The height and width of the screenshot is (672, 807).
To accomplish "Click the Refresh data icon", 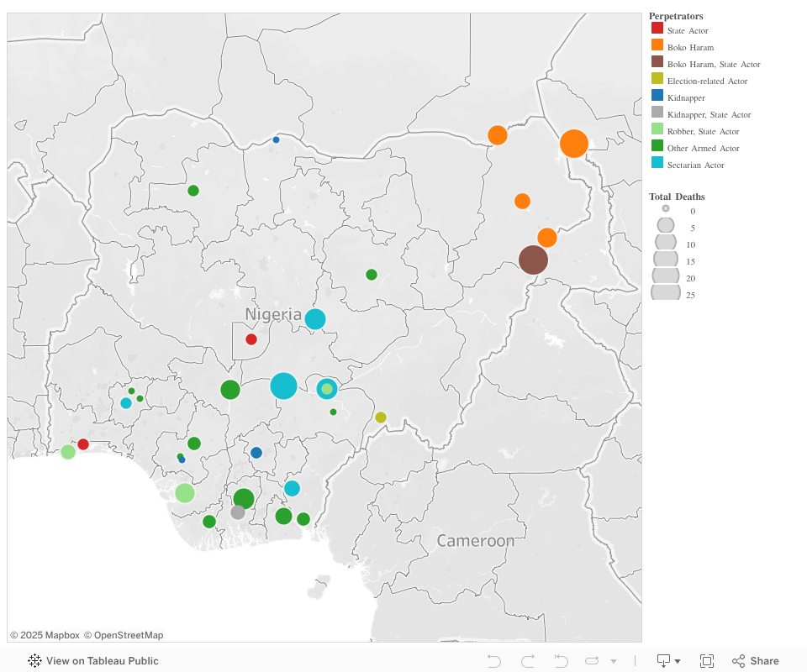I will (x=592, y=661).
